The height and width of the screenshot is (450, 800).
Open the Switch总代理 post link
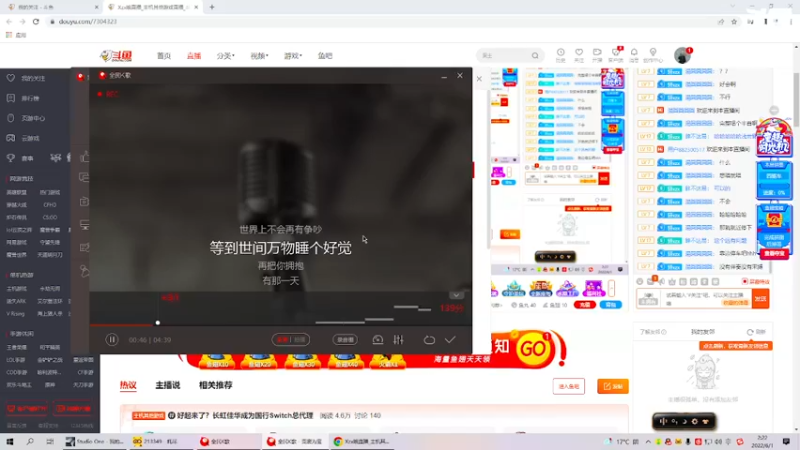(x=245, y=416)
